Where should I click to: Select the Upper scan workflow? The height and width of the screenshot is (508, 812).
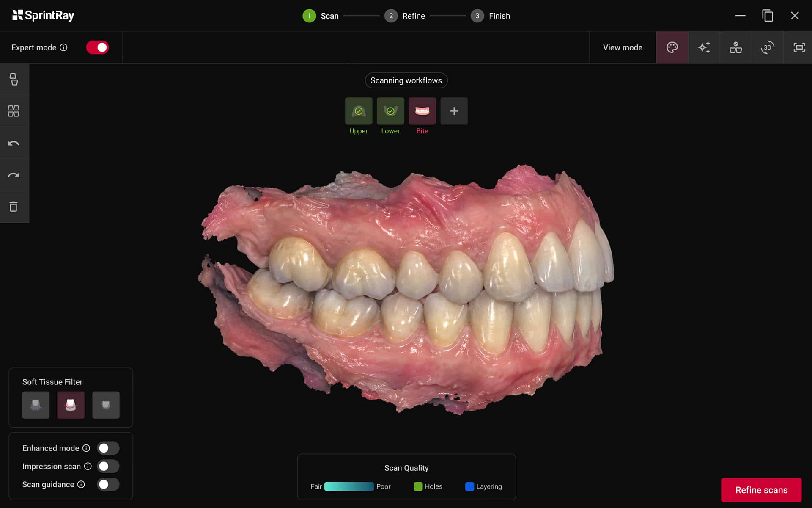click(359, 111)
